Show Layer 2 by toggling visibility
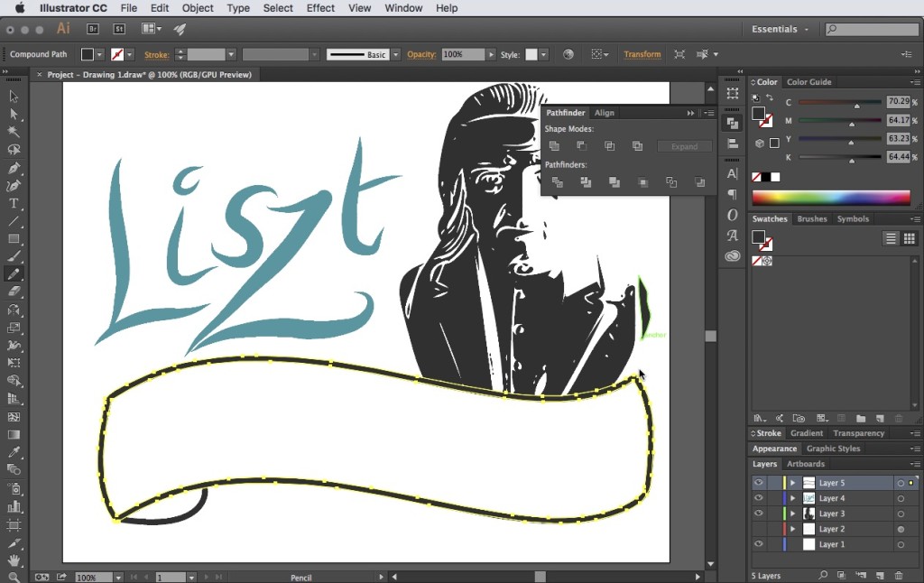This screenshot has height=583, width=924. [758, 529]
